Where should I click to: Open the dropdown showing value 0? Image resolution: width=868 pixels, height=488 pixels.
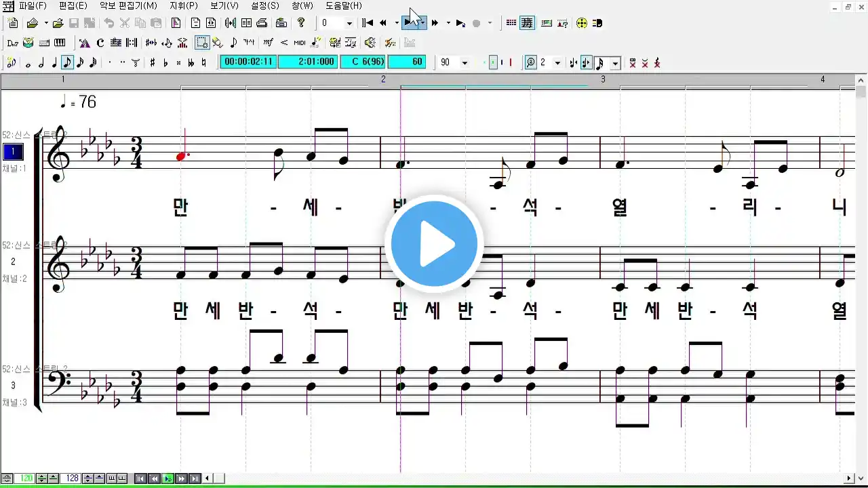pos(350,23)
